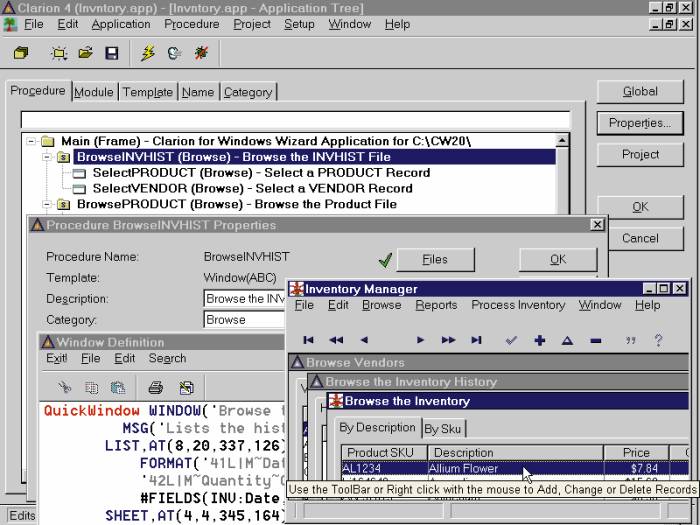Open Browse menu in Inventory Manager
The image size is (700, 525).
coord(382,305)
